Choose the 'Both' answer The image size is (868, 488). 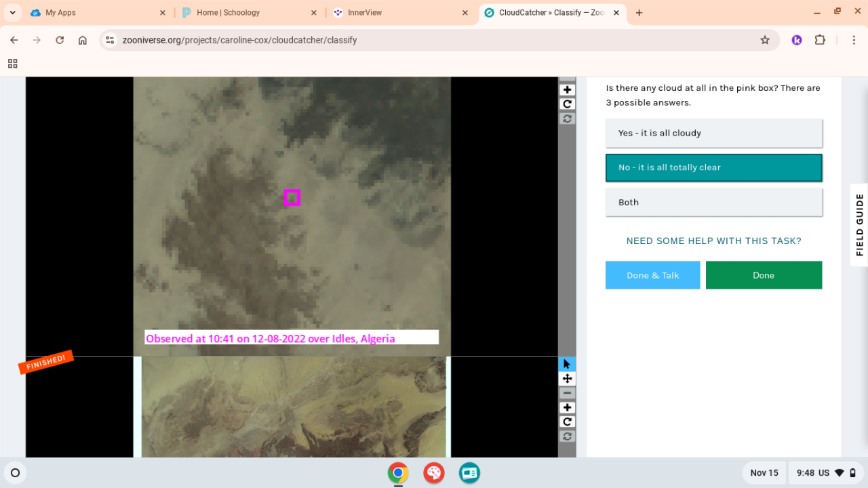tap(713, 202)
